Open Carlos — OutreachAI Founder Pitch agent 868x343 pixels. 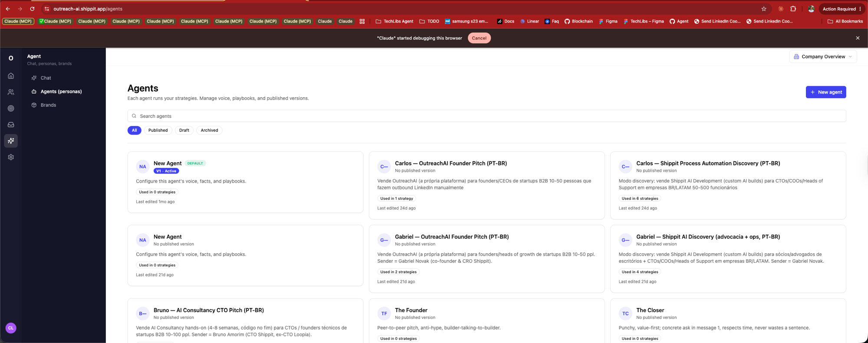[x=451, y=163]
